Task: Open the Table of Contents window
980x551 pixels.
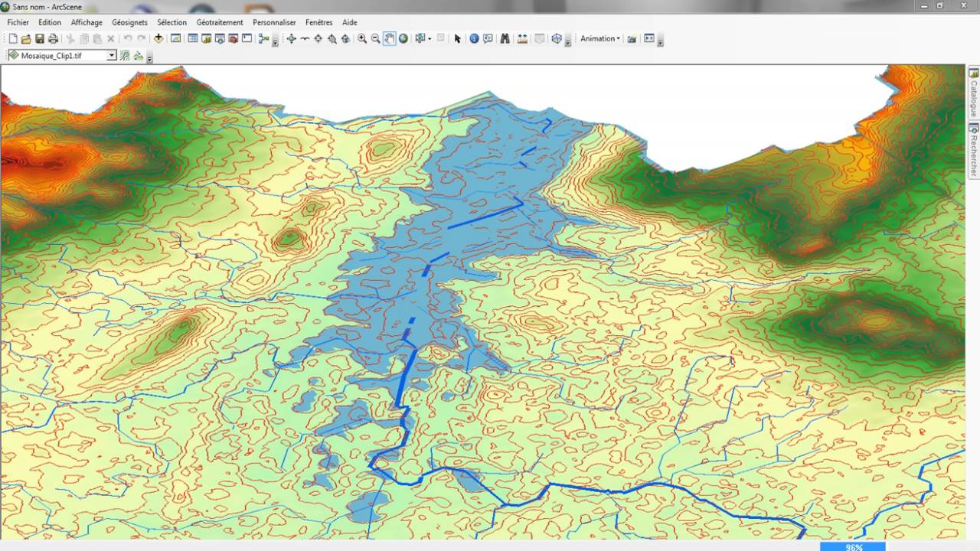Action: coord(193,38)
